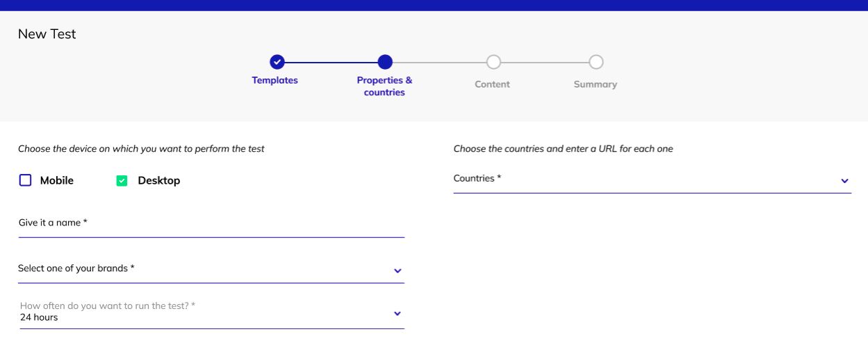Viewport: 868px width, 350px height.
Task: Uncheck the Desktop device checkbox
Action: click(x=122, y=181)
